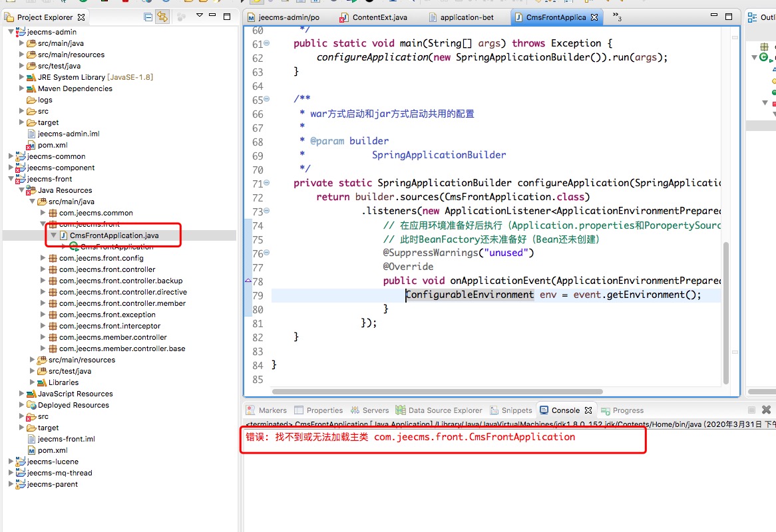Image resolution: width=776 pixels, height=532 pixels.
Task: Click Remove Launch icon in Console toolbar
Action: (766, 410)
